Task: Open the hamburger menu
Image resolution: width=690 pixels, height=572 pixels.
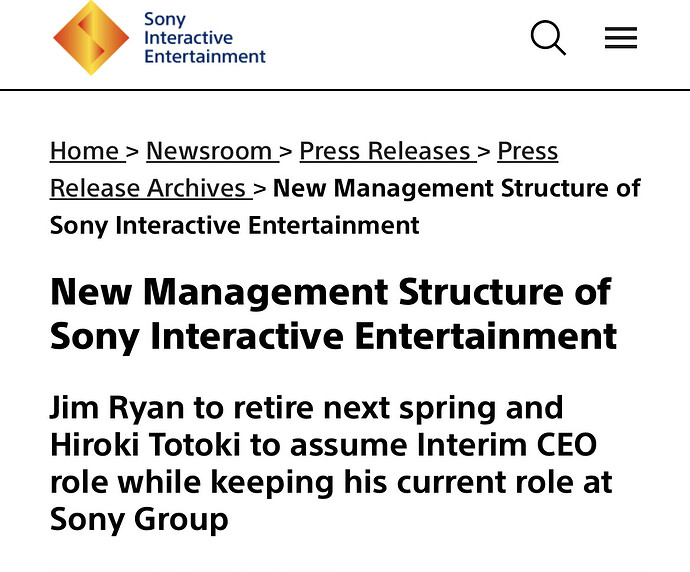Action: click(621, 38)
